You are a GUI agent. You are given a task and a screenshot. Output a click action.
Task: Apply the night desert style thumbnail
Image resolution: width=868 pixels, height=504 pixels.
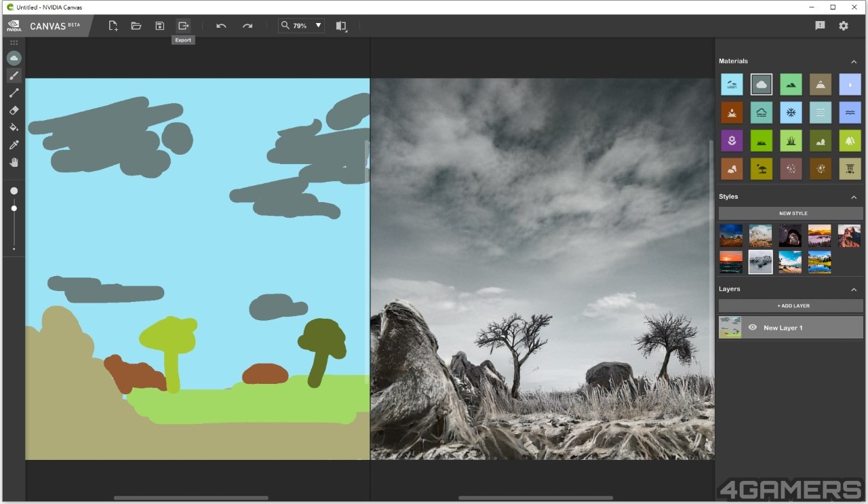tap(731, 235)
